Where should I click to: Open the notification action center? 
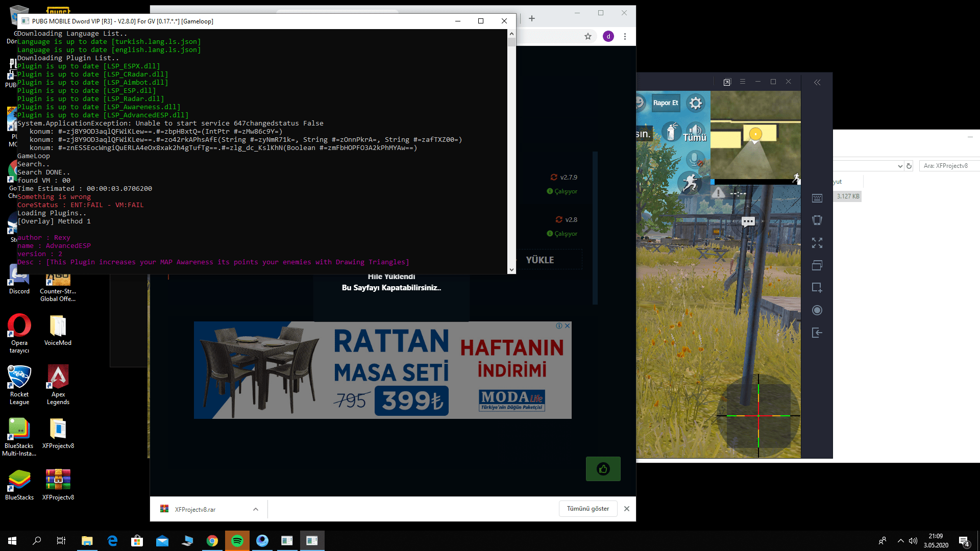click(x=964, y=541)
